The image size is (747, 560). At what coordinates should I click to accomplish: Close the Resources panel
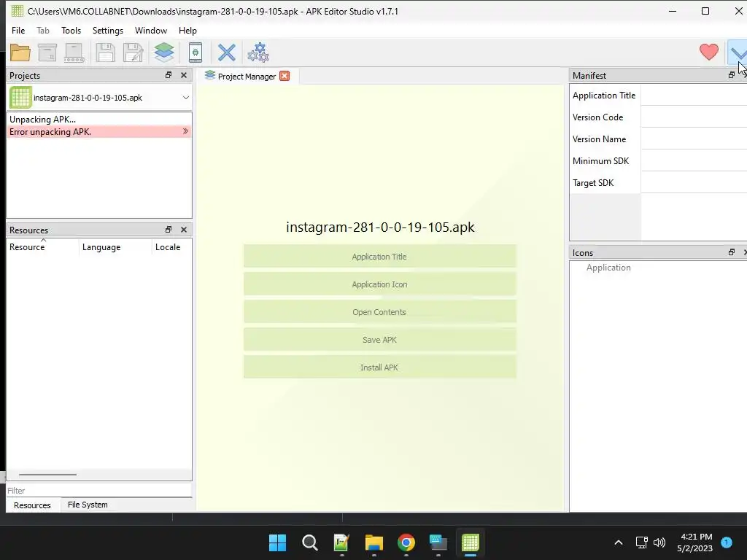tap(184, 230)
